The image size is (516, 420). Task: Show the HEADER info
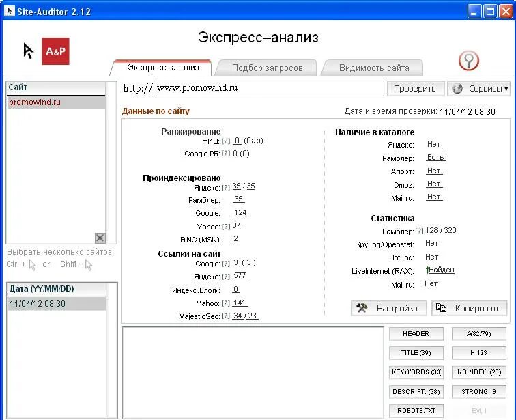(416, 334)
